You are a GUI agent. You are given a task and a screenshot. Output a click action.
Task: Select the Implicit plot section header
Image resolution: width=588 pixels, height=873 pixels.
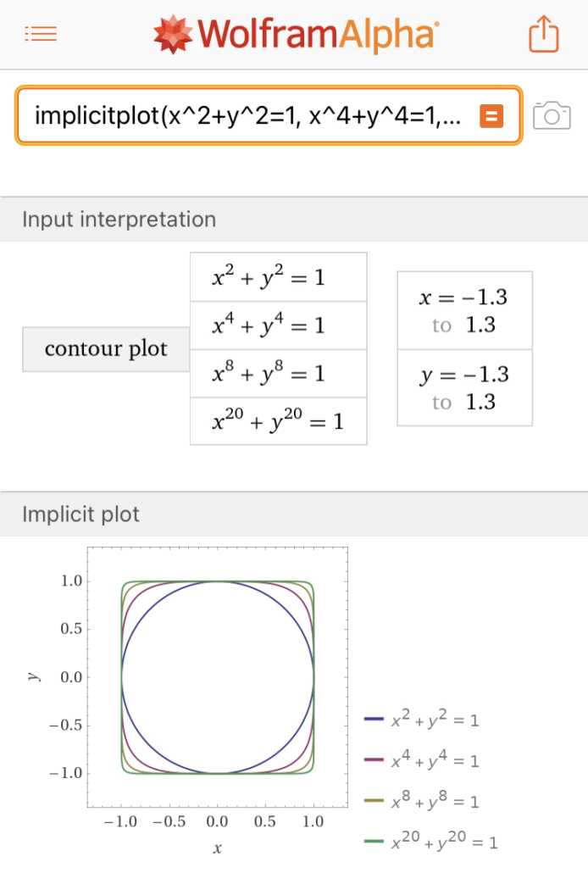(81, 514)
